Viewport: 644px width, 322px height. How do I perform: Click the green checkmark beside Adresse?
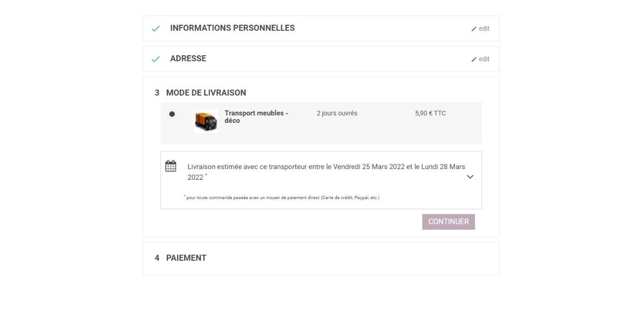click(x=156, y=59)
